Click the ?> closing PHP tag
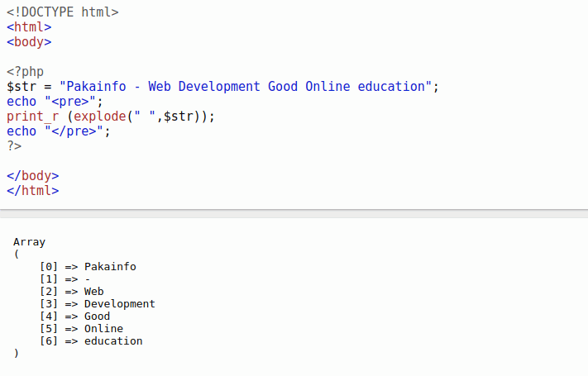This screenshot has width=588, height=376. pos(14,145)
